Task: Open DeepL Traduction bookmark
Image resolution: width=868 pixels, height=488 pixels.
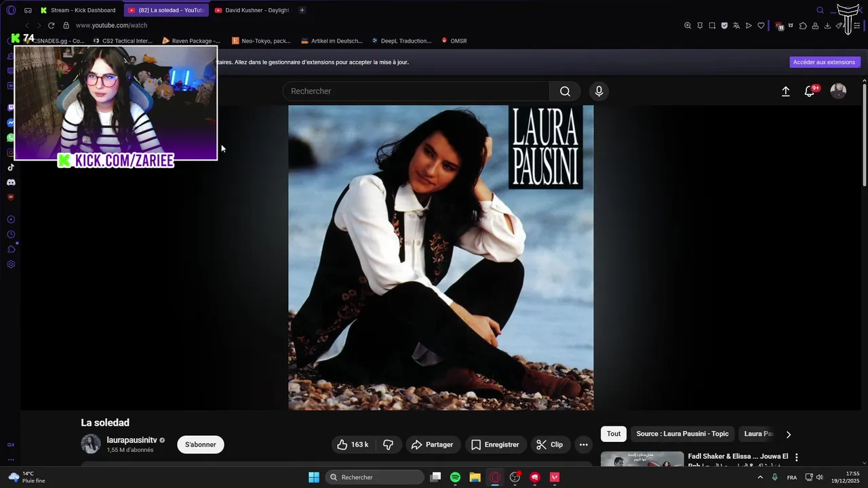Action: coord(401,41)
